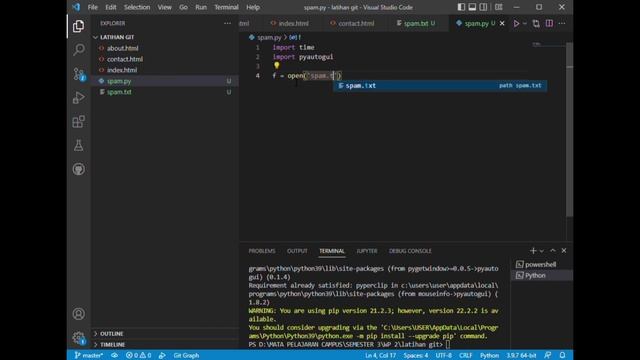Open Git Graph from status bar
This screenshot has width=640, height=360.
coord(186,356)
